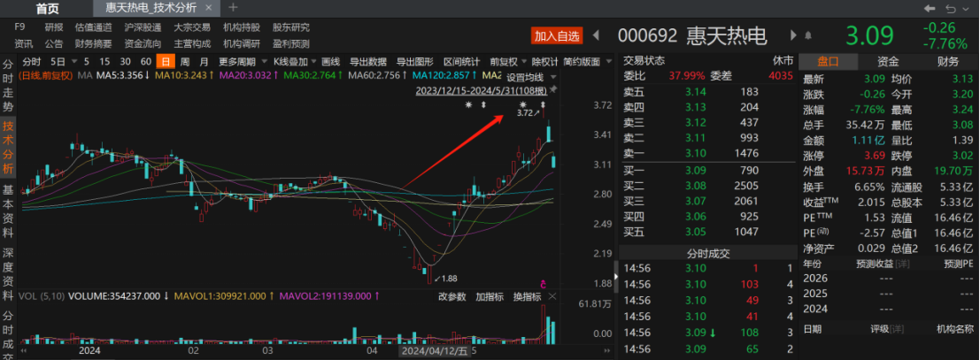The height and width of the screenshot is (360, 980).
Task: Click the 加指标 button
Action: [x=490, y=297]
